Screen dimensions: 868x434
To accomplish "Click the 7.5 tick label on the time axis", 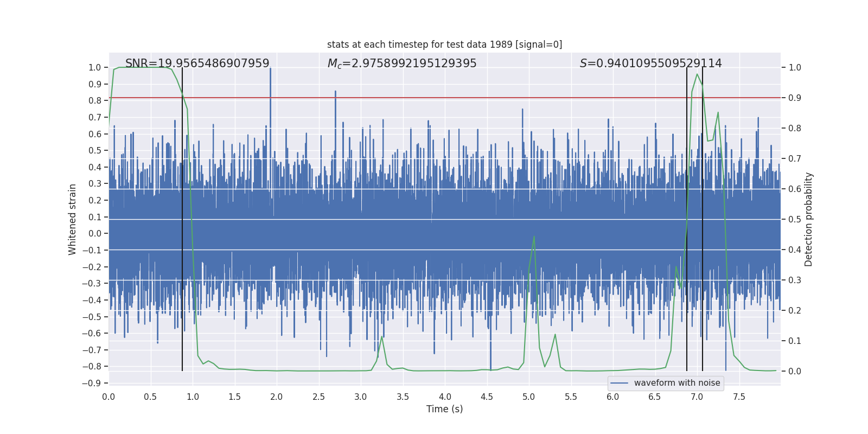I will [x=739, y=397].
